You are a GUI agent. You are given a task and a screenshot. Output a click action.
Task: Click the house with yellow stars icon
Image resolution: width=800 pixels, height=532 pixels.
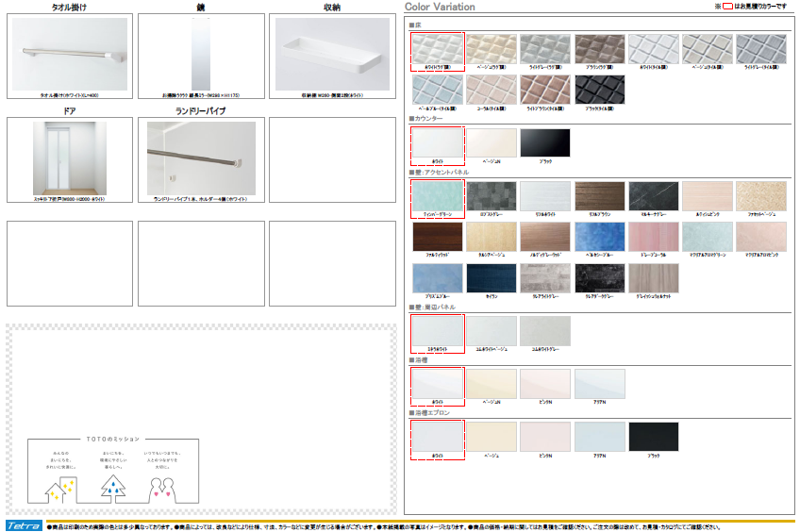click(x=59, y=488)
